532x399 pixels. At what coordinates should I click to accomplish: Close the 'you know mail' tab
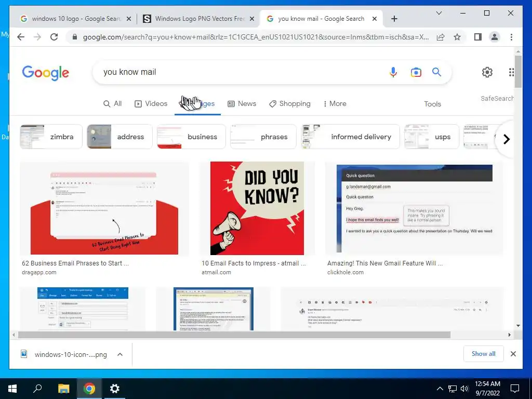click(374, 19)
